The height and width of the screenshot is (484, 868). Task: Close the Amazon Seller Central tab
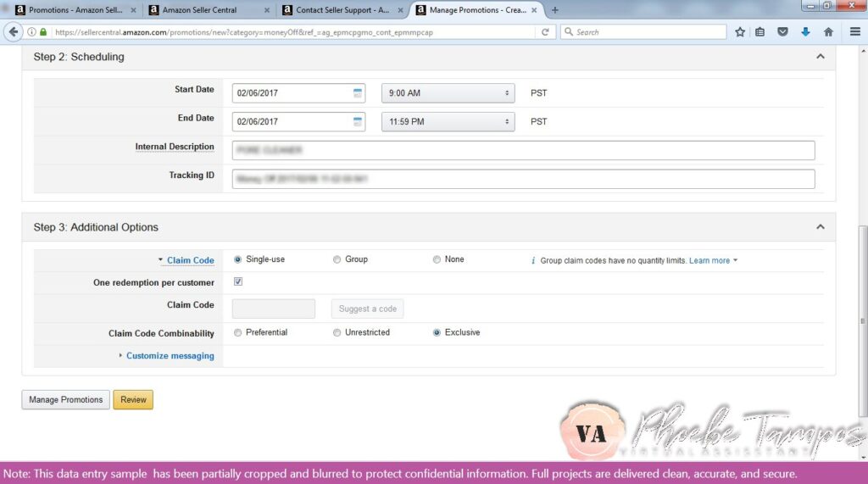267,10
